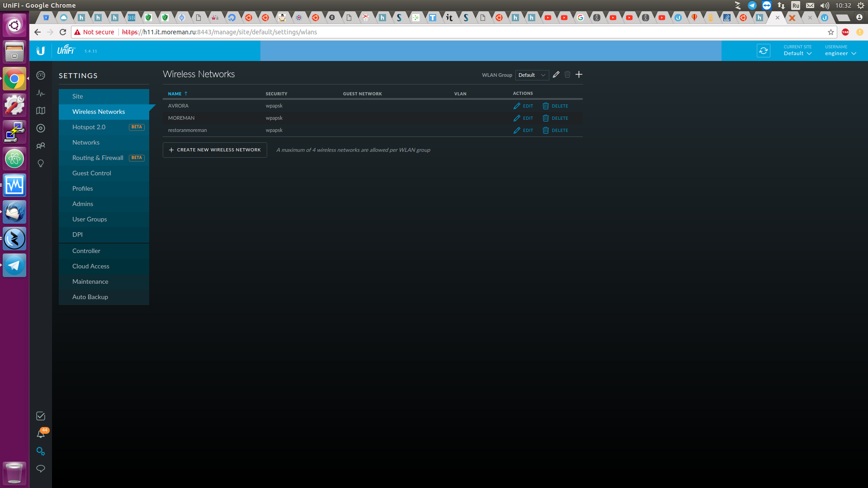Open Site settings section
The width and height of the screenshot is (868, 488).
click(104, 96)
